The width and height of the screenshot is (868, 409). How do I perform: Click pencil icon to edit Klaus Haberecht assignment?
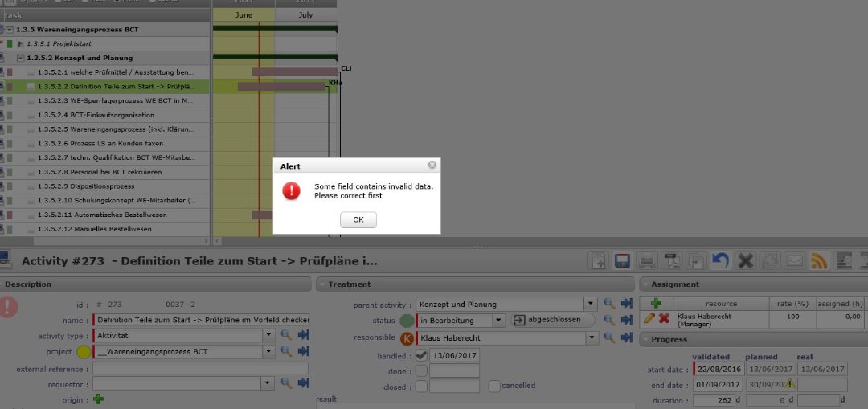coord(649,319)
